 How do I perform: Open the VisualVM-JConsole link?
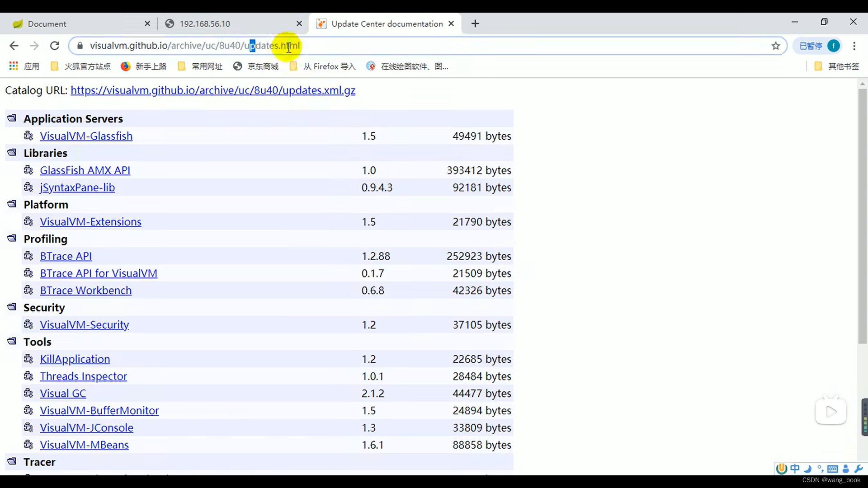(x=86, y=428)
